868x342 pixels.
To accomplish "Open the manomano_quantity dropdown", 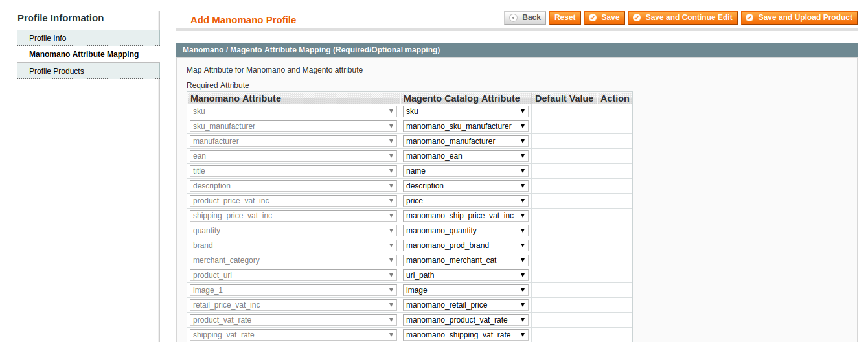I will click(466, 231).
